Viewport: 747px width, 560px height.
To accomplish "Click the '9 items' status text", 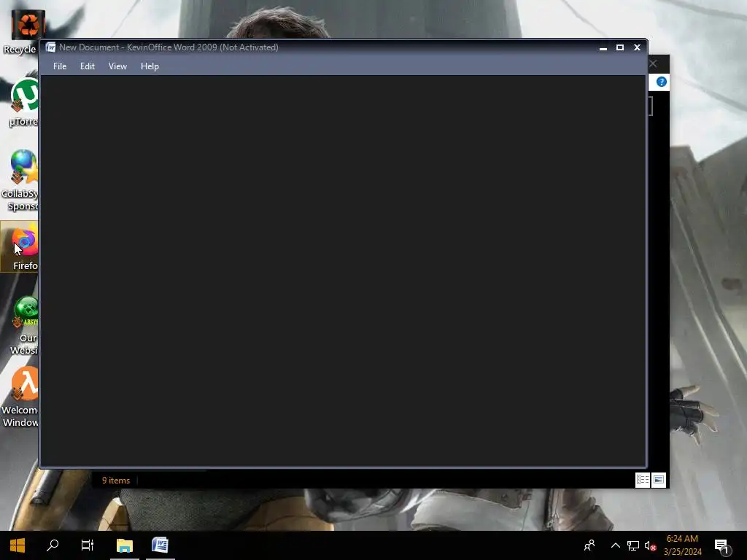I will [x=116, y=481].
